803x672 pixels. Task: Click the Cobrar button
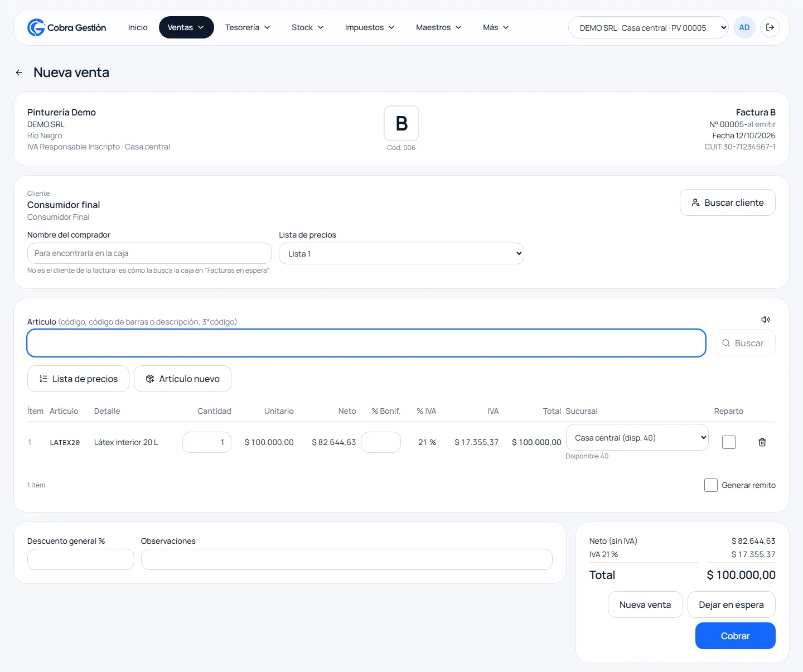coord(736,636)
